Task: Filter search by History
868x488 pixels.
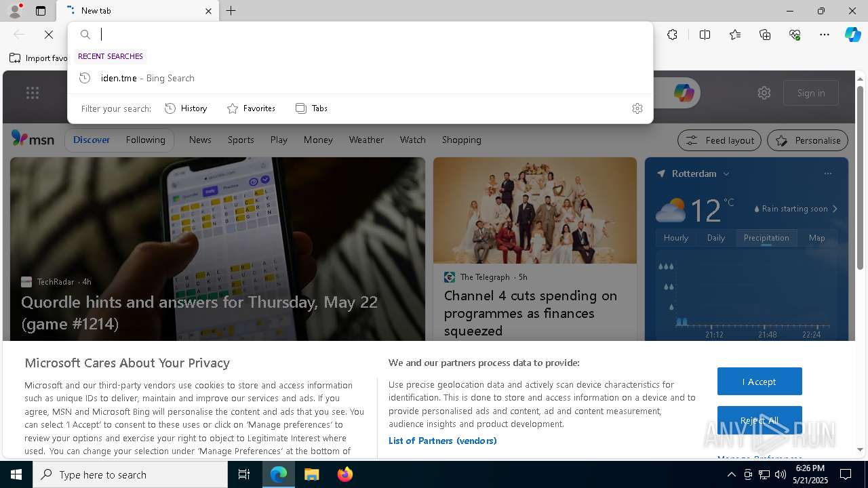Action: [x=186, y=108]
